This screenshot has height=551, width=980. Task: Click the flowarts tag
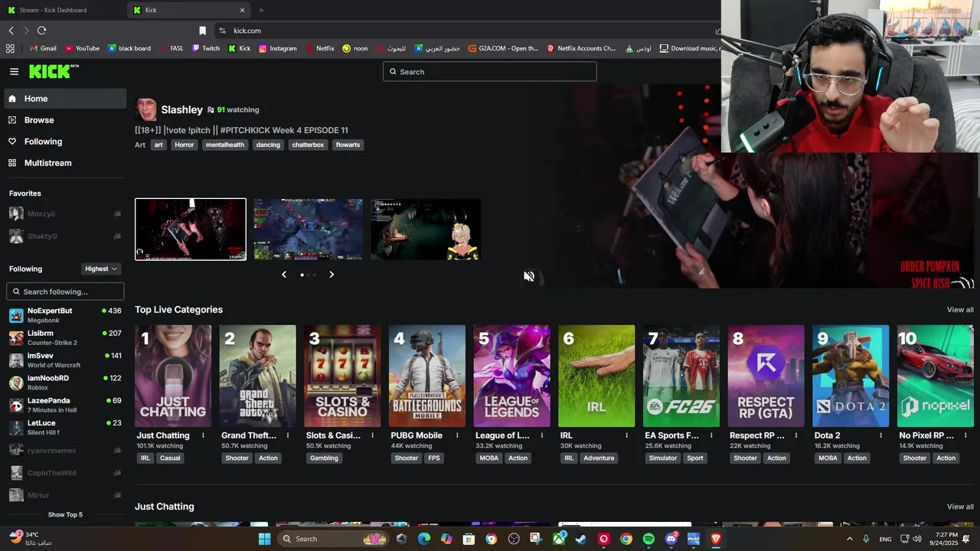point(348,145)
